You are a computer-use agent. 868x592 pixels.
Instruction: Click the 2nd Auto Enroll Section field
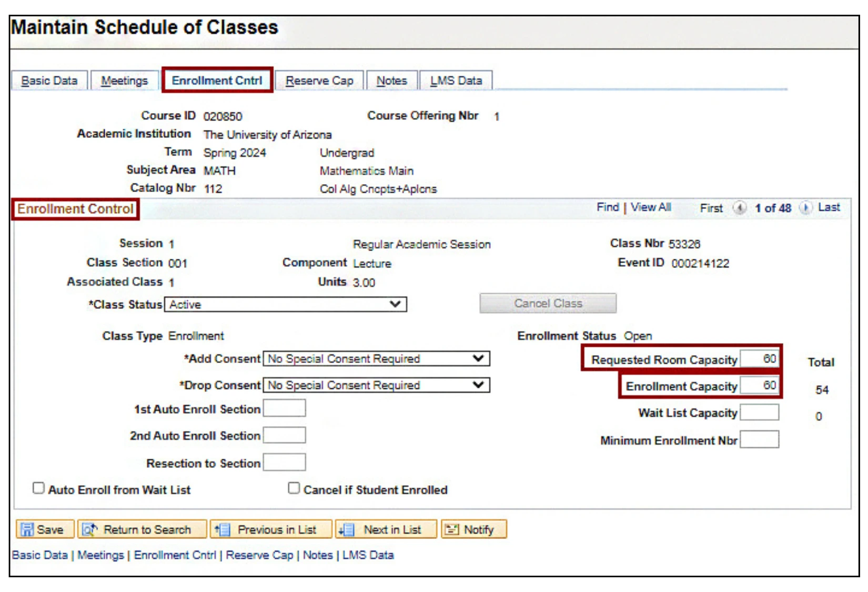coord(285,435)
